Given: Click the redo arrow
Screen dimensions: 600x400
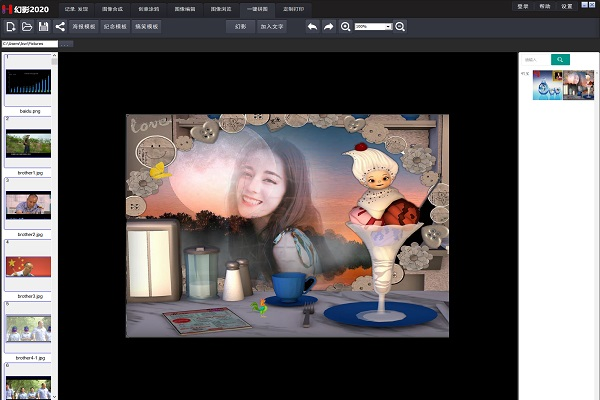Looking at the screenshot, I should coord(328,27).
